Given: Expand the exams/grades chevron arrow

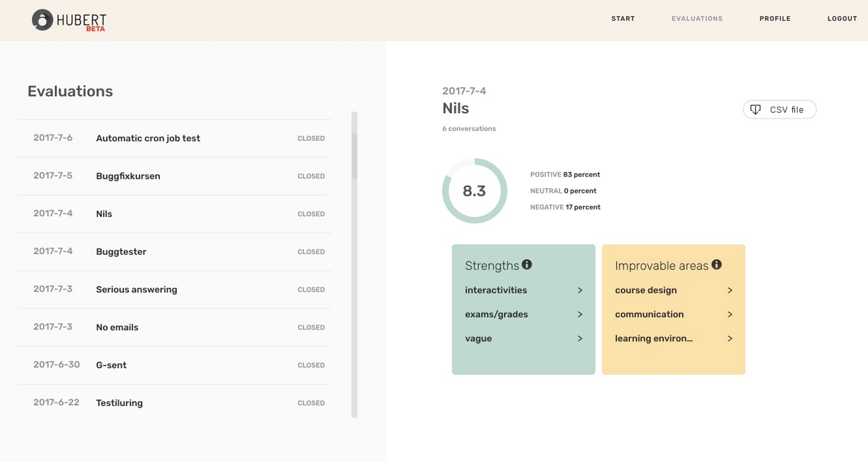Looking at the screenshot, I should click(580, 315).
